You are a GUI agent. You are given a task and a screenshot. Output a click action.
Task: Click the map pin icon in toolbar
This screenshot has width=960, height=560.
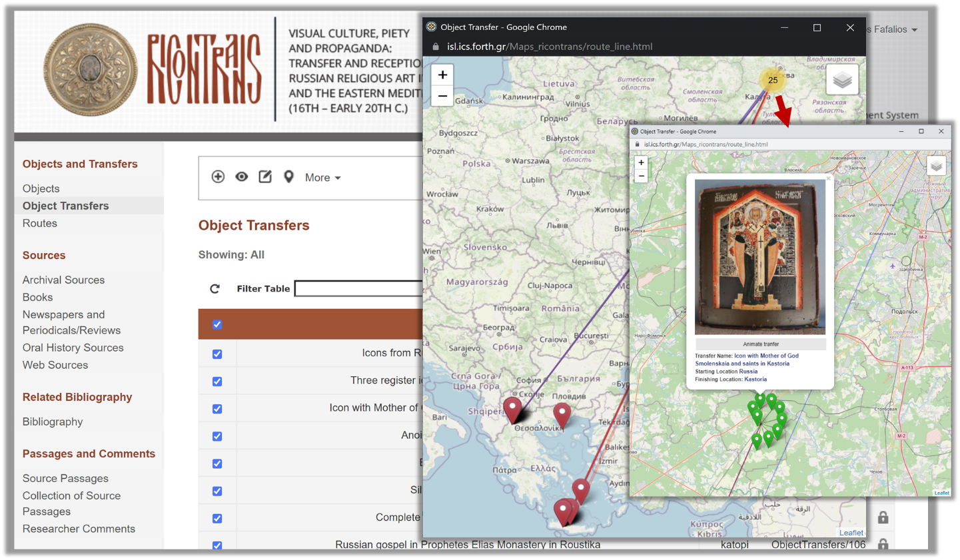(288, 176)
